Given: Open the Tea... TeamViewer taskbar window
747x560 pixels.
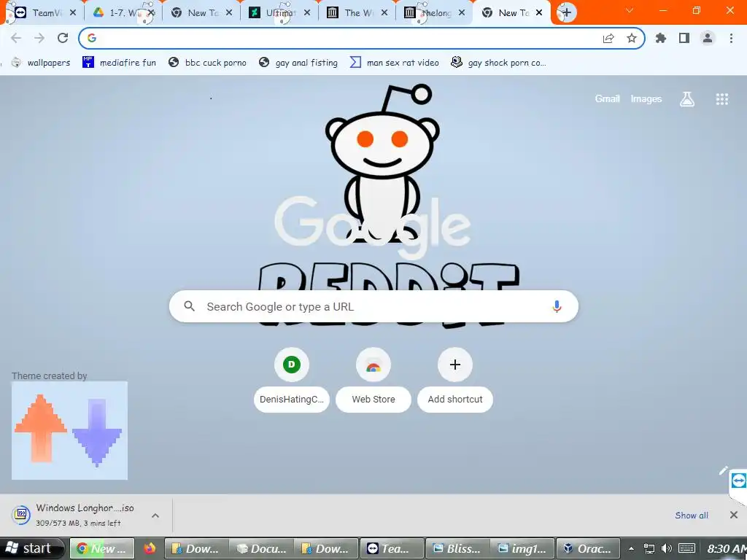Looking at the screenshot, I should pyautogui.click(x=392, y=548).
